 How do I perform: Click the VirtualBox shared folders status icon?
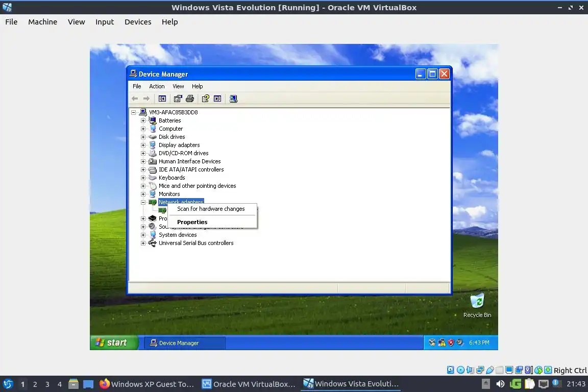pyautogui.click(x=500, y=370)
